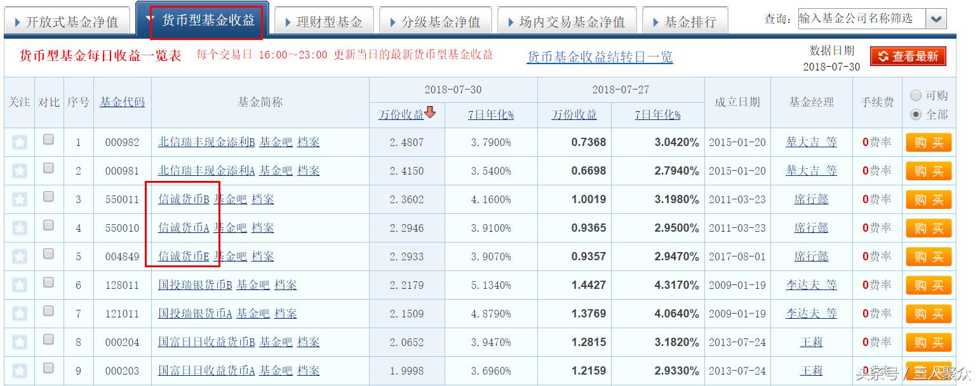Check the 对比 checkbox for fund 550011
Viewport: 980px width, 386px height.
pyautogui.click(x=48, y=195)
